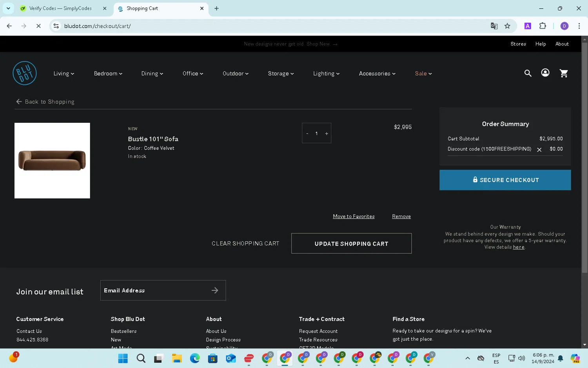Click the translate page icon
The height and width of the screenshot is (368, 588).
494,26
